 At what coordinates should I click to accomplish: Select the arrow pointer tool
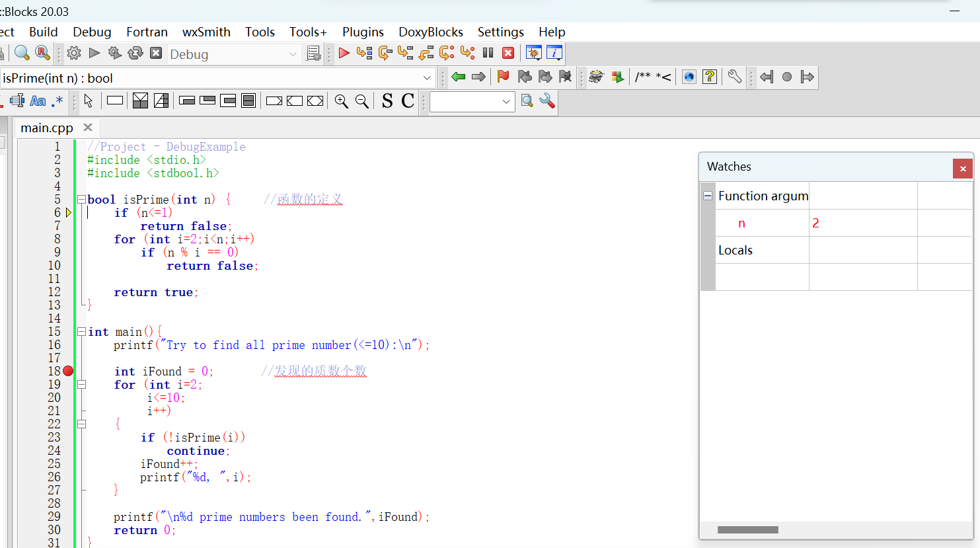tap(89, 100)
